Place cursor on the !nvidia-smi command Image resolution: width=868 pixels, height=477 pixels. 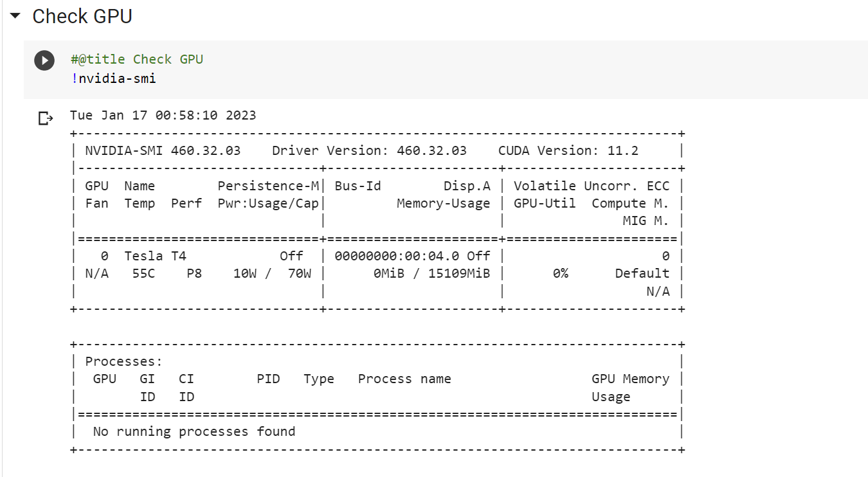[x=114, y=78]
